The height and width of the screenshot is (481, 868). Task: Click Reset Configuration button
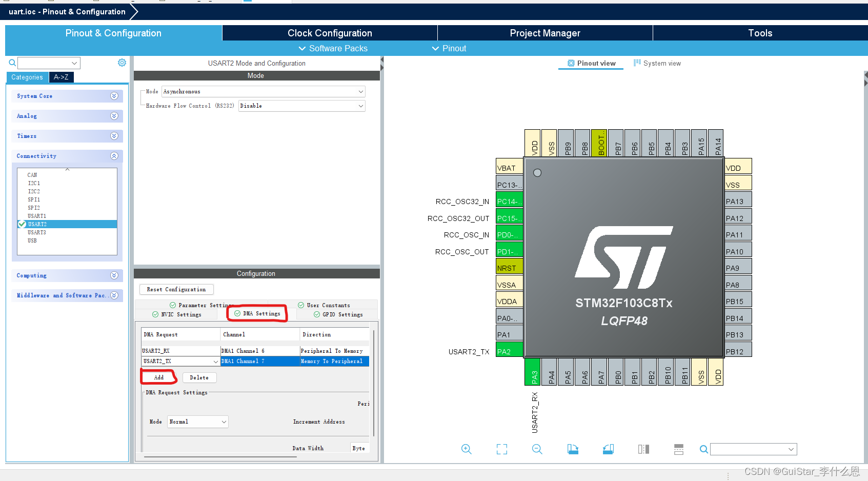(176, 289)
